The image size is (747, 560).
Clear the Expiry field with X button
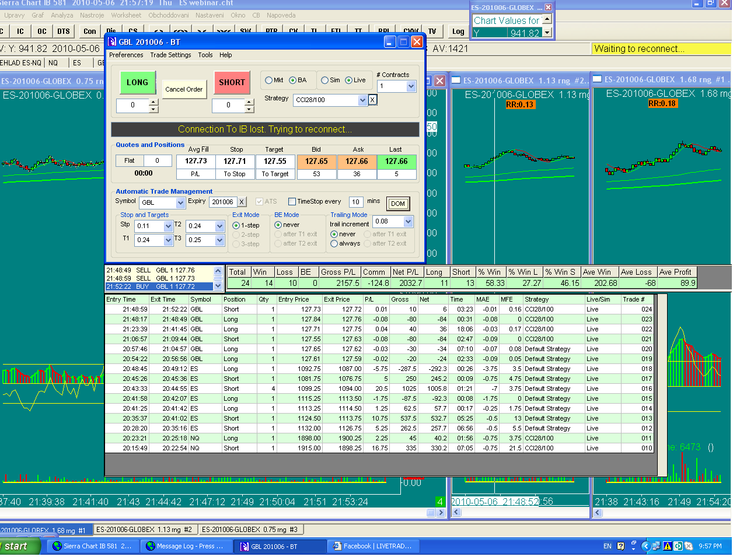(242, 202)
